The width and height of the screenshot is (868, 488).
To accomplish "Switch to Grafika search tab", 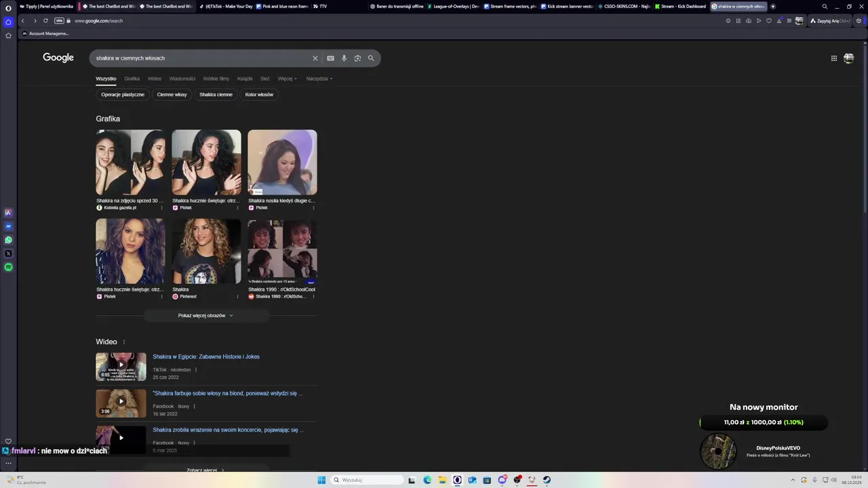I will point(132,79).
